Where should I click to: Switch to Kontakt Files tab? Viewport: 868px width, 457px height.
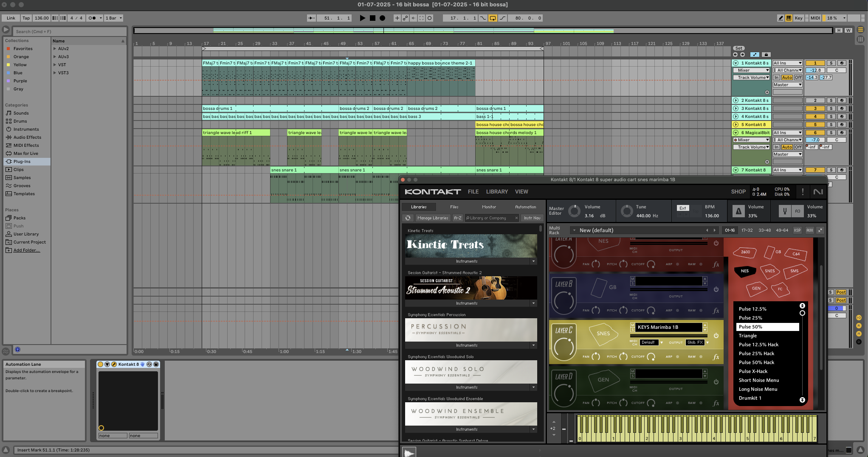454,207
